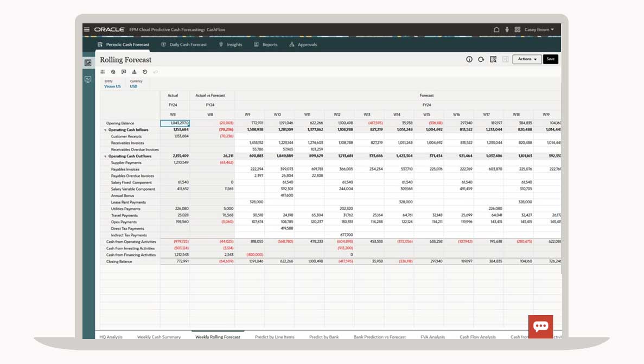644x364 pixels.
Task: Open the accessibility settings icon
Action: pyautogui.click(x=507, y=29)
